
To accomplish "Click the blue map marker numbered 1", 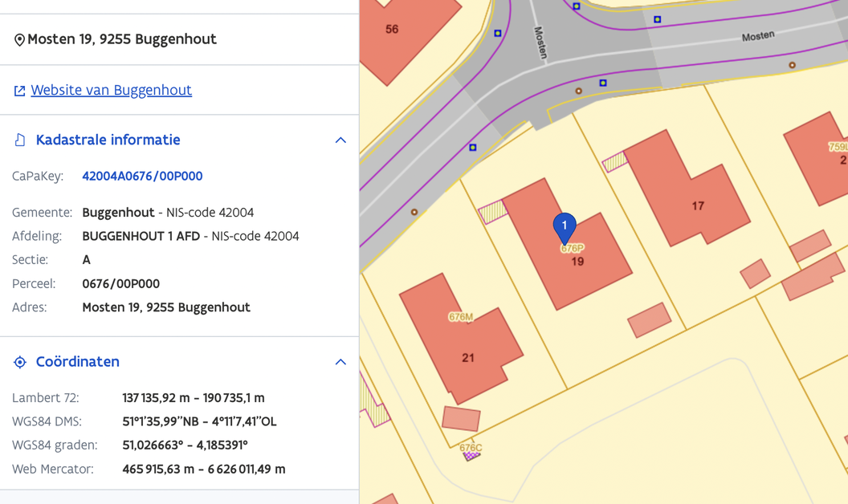I will [565, 226].
